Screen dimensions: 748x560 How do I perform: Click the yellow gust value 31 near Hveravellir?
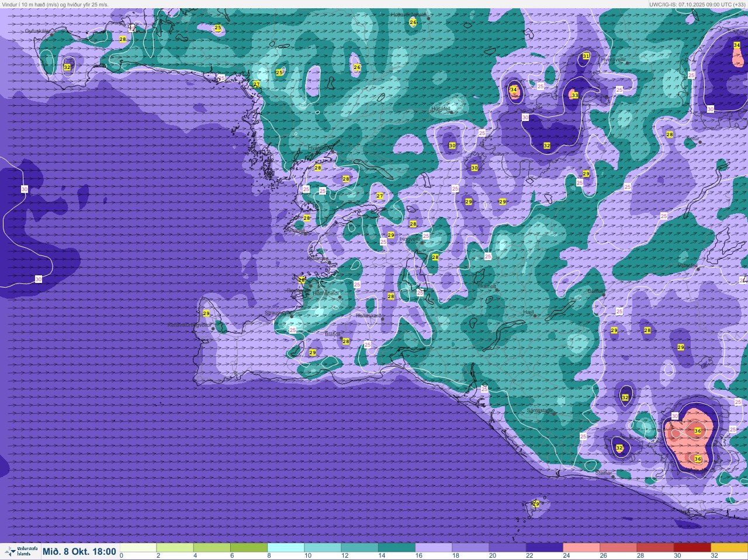pos(586,56)
